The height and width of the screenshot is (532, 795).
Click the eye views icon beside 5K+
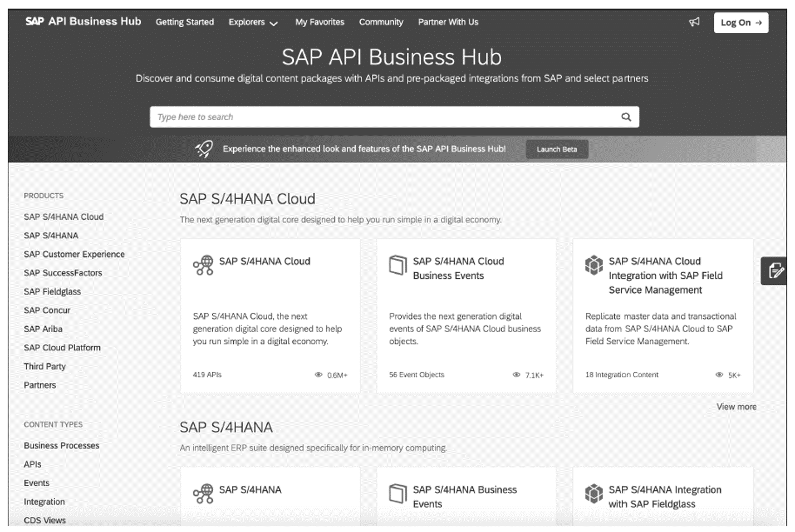pos(719,375)
